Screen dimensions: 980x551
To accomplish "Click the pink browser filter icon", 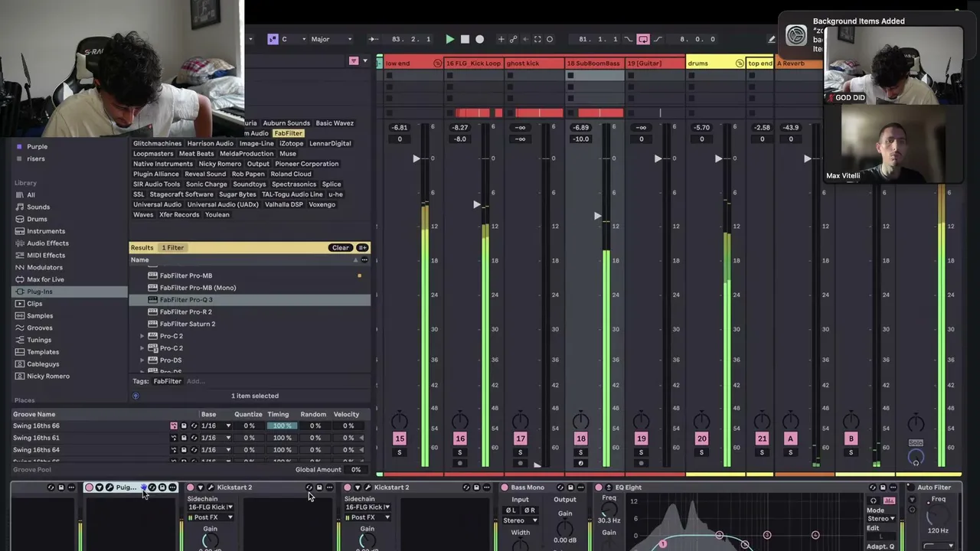I will [353, 60].
